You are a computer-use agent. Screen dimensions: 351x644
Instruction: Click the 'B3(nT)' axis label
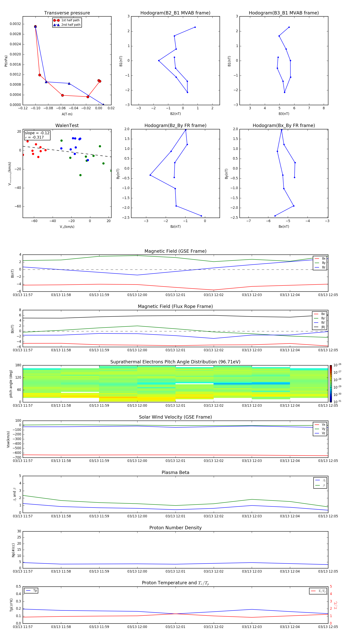[x=284, y=114]
